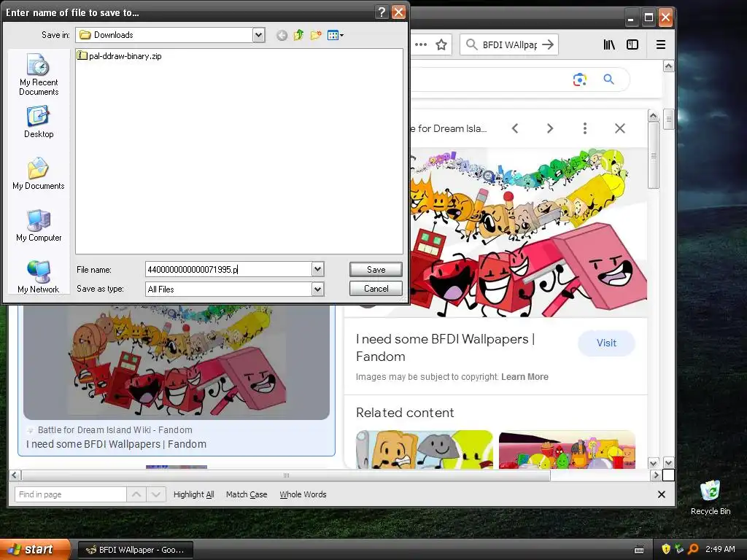Close the image preview panel
This screenshot has width=747, height=560.
[620, 128]
